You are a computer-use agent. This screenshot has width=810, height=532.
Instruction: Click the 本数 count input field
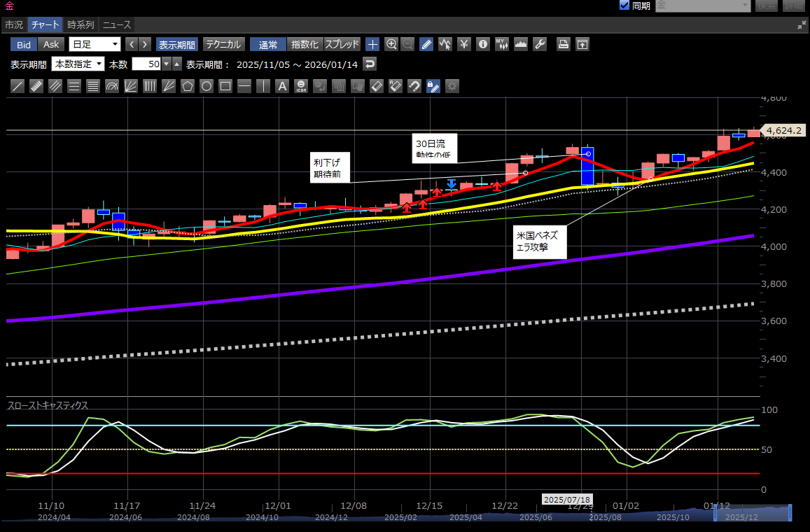click(x=146, y=64)
